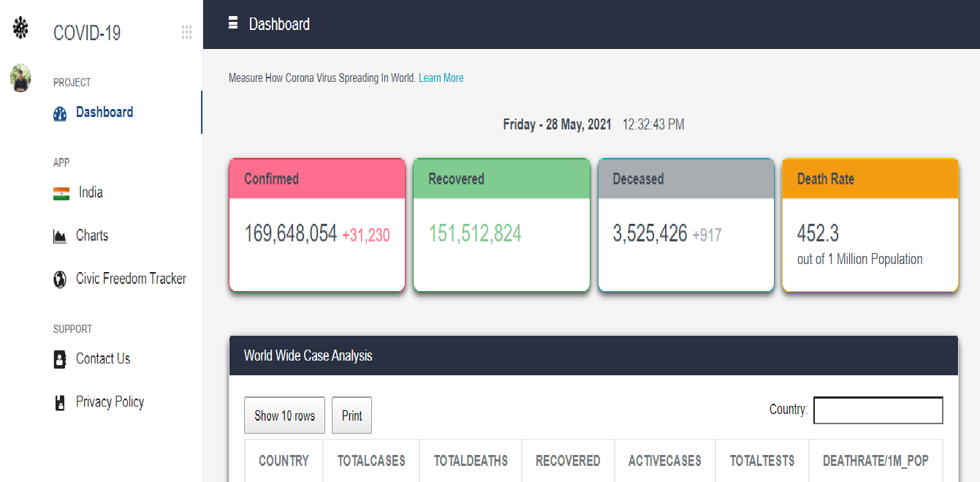Click the grid dots icon beside COVID-19
980x482 pixels.
(x=186, y=32)
